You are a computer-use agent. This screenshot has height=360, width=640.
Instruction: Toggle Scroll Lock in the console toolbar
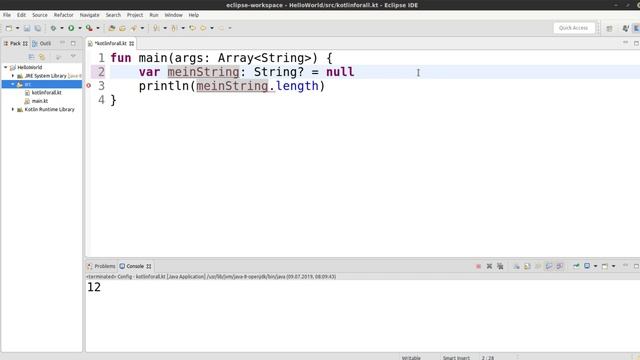(527, 267)
